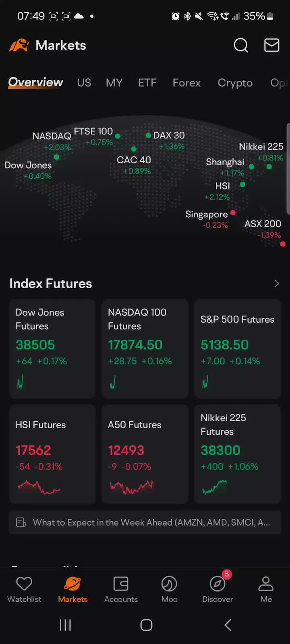Open the Dow Jones Futures card
The height and width of the screenshot is (644, 290).
click(x=52, y=349)
